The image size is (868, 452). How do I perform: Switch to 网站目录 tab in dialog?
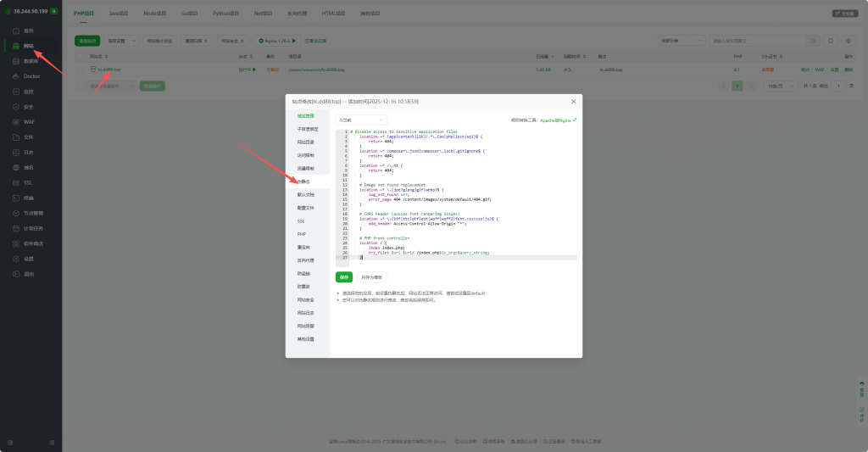coord(307,142)
